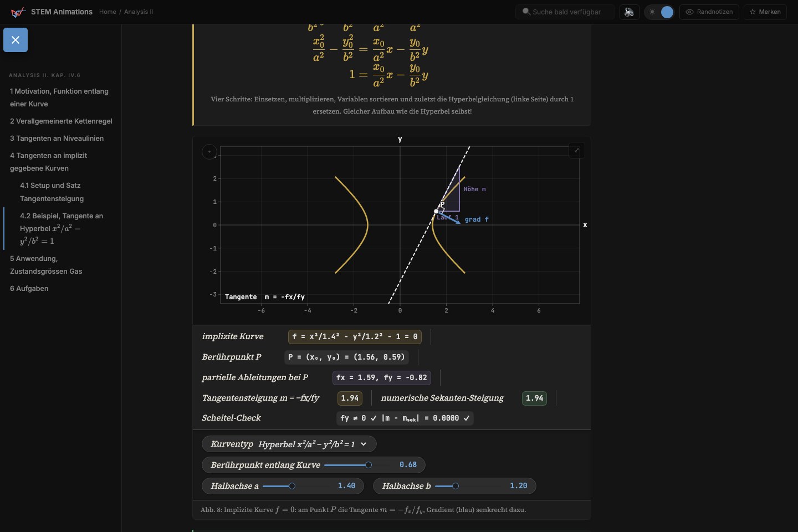Open Analysis II breadcrumb link
This screenshot has height=532, width=798.
(139, 12)
